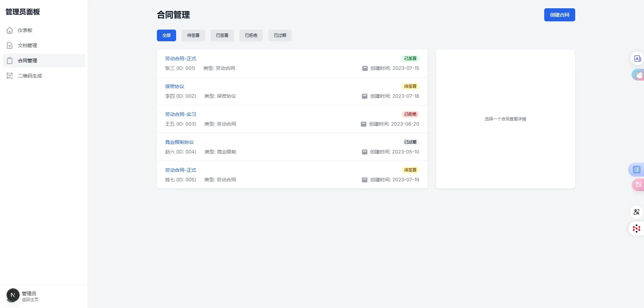Click the text 钱七 (ID: 005)

[181, 180]
